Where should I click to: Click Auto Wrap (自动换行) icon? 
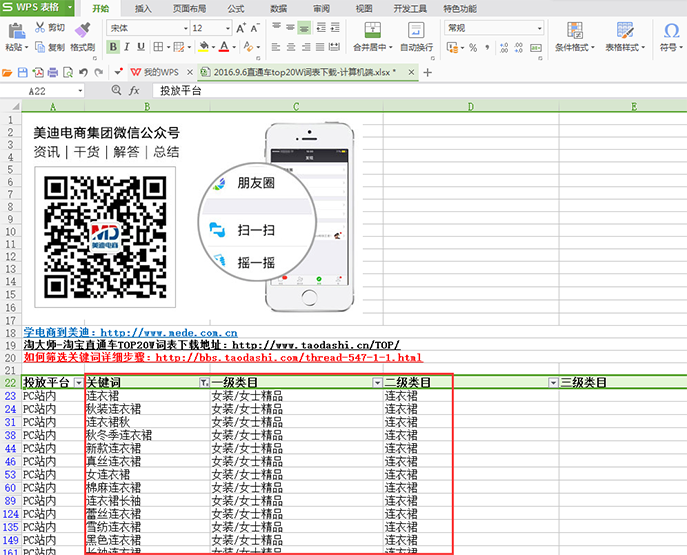click(x=416, y=30)
